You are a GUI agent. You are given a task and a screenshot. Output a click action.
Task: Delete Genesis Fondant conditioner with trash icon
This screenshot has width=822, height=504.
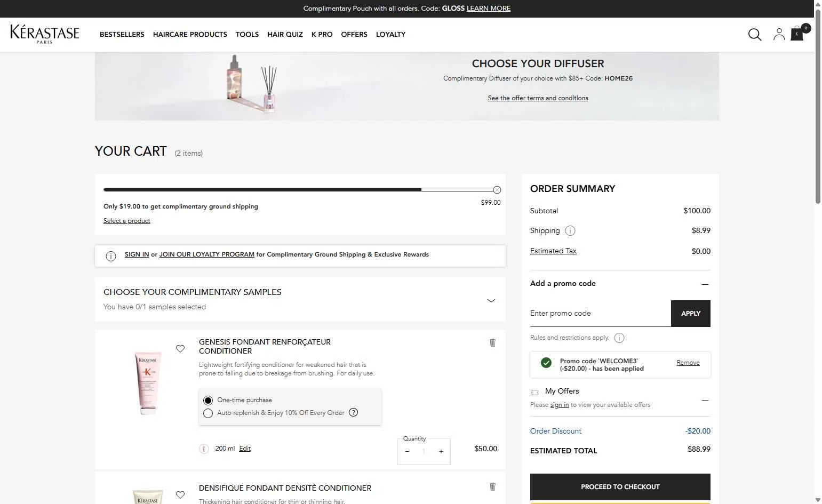pyautogui.click(x=493, y=342)
